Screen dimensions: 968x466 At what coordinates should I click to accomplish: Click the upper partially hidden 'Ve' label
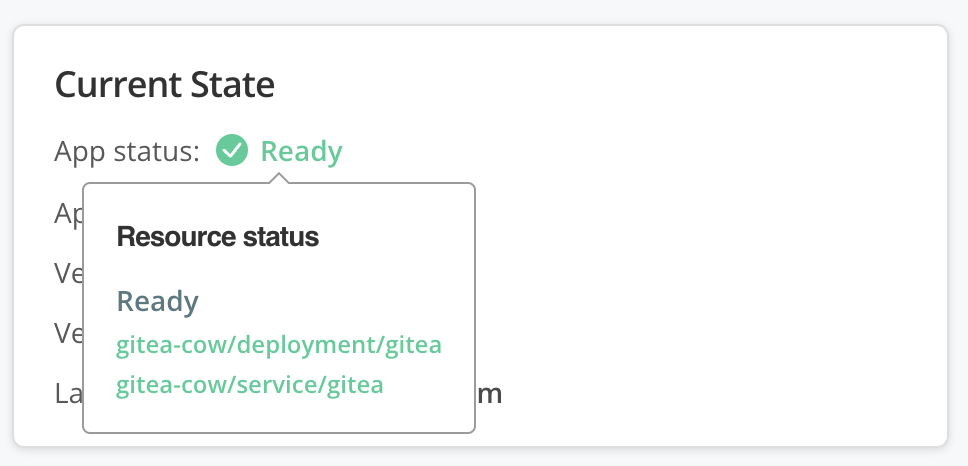[68, 272]
